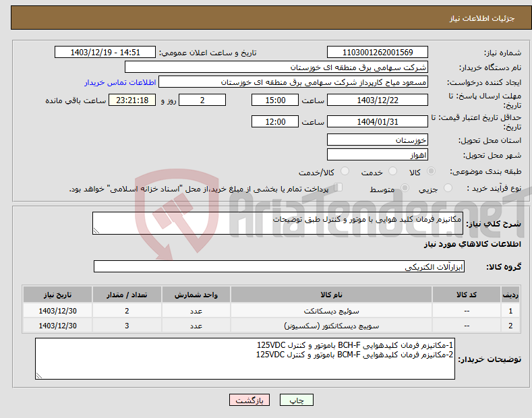The height and width of the screenshot is (418, 532).
Task: Click the بازگشت (back) button
Action: pos(249,400)
